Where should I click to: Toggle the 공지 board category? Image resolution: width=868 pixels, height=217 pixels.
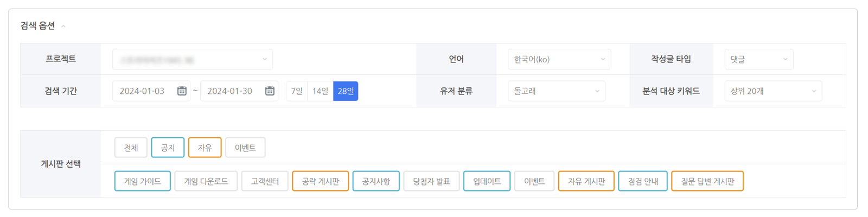coord(168,148)
